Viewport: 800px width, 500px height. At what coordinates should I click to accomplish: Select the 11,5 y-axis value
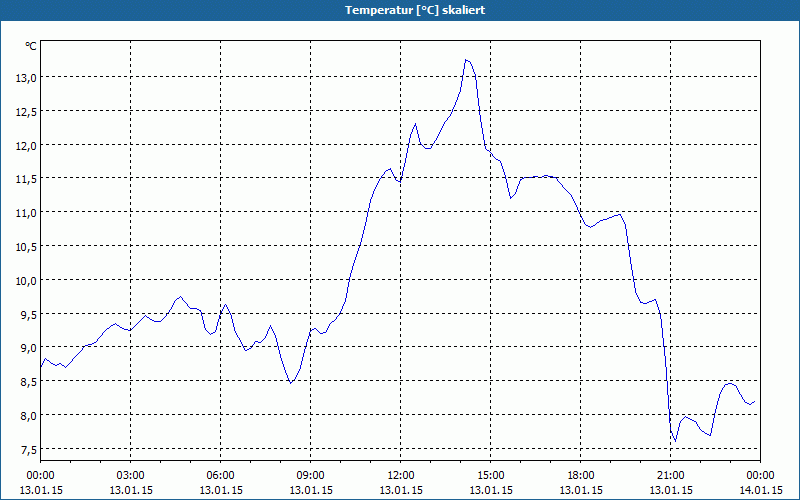26,179
